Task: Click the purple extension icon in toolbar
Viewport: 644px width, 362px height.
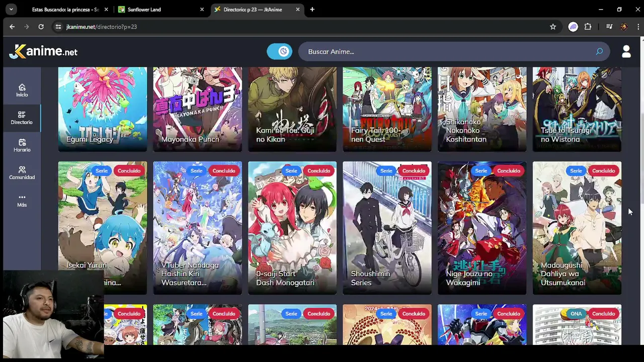Action: pyautogui.click(x=573, y=27)
